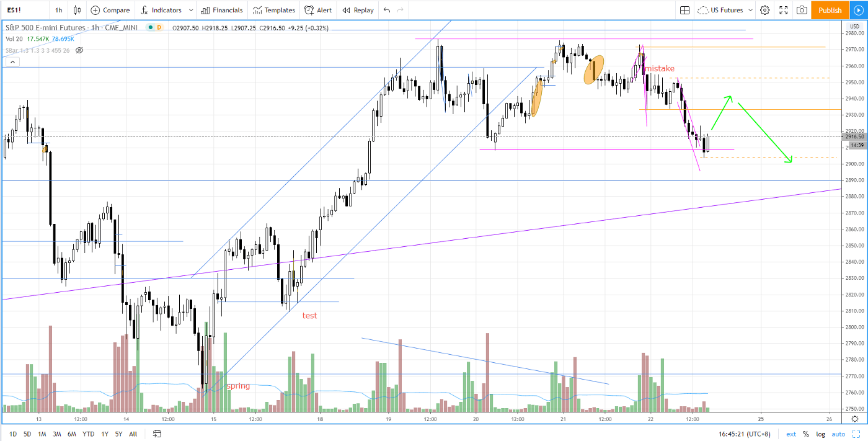Image resolution: width=868 pixels, height=441 pixels.
Task: Click the orange Publish button
Action: [830, 10]
